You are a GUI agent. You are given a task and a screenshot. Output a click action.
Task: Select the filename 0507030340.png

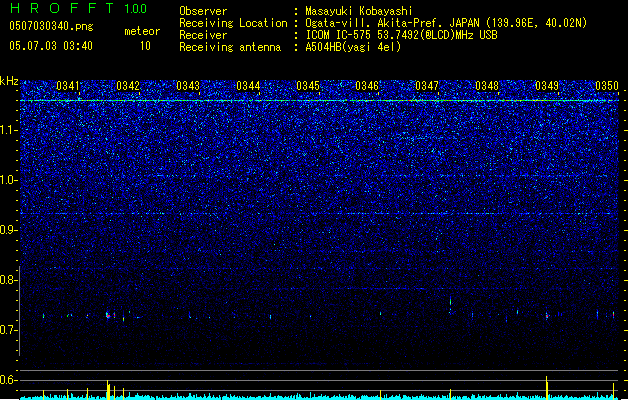pyautogui.click(x=51, y=27)
